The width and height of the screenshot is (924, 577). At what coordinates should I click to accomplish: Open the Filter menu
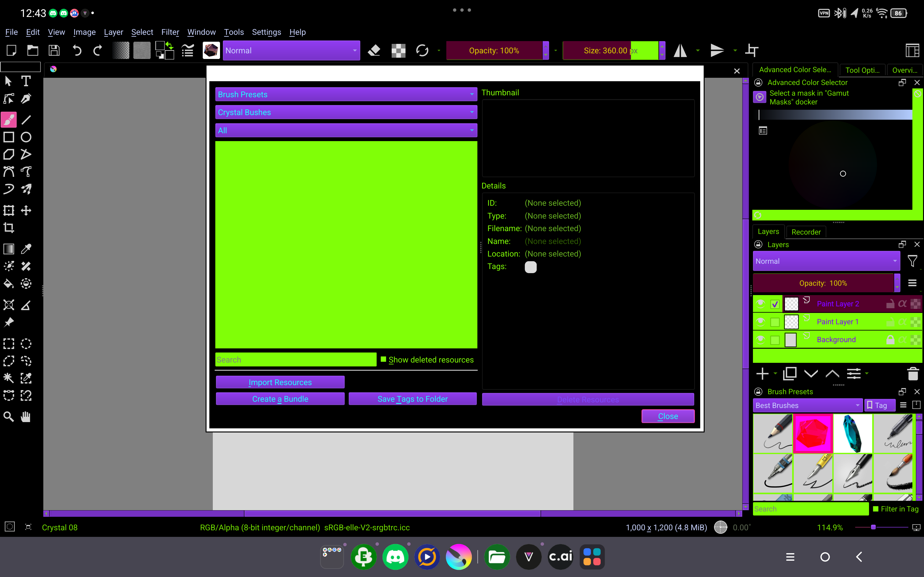pyautogui.click(x=170, y=32)
